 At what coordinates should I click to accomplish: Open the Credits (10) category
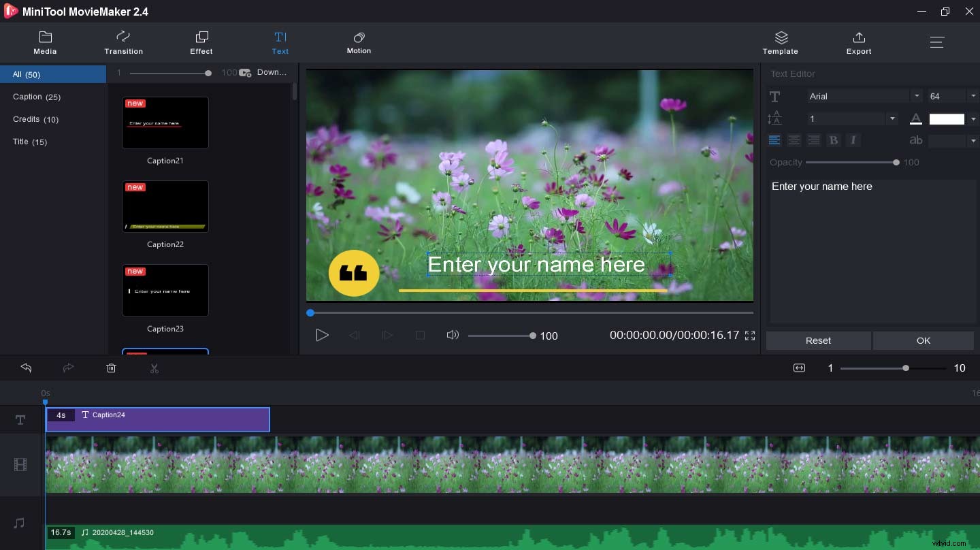click(35, 119)
